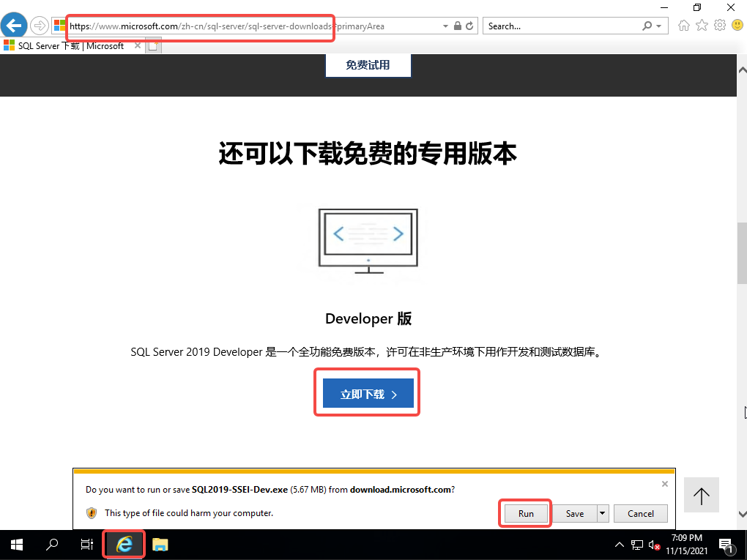The height and width of the screenshot is (560, 747).
Task: Go back with the browser Back arrow
Action: coord(14,25)
